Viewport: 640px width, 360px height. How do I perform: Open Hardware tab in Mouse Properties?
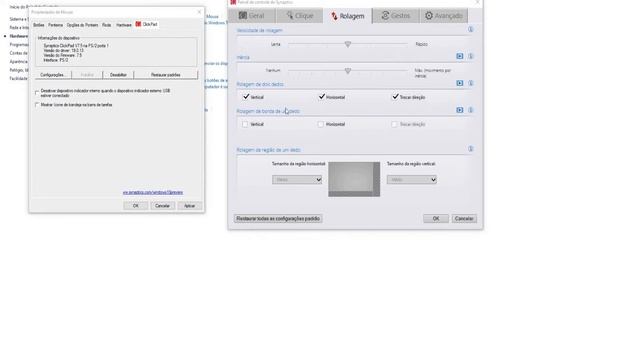[x=124, y=25]
